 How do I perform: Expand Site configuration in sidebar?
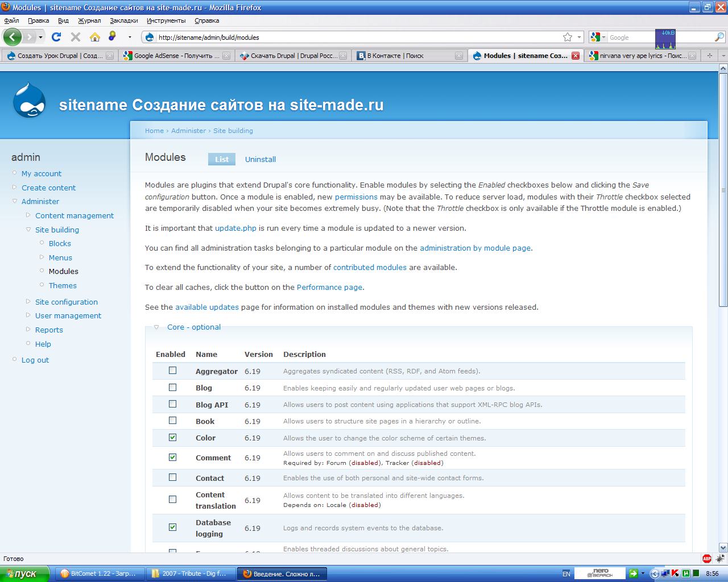click(x=28, y=302)
